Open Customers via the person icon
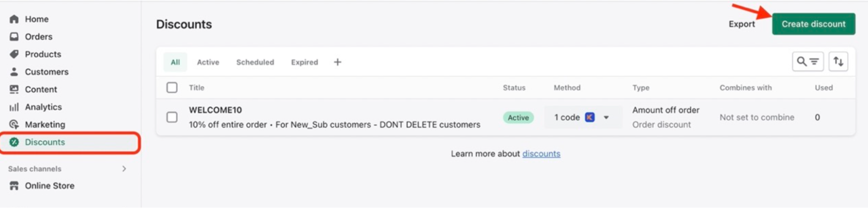 14,72
